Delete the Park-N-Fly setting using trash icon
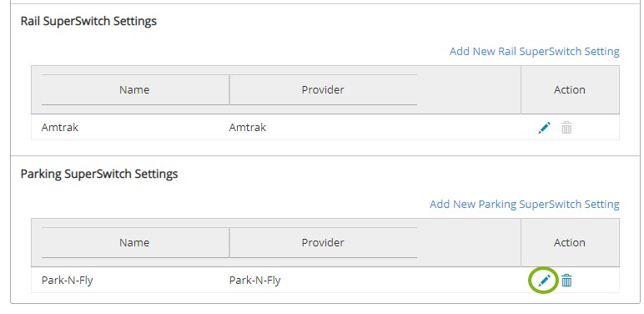Screen dimensions: 644x314 (x=566, y=281)
